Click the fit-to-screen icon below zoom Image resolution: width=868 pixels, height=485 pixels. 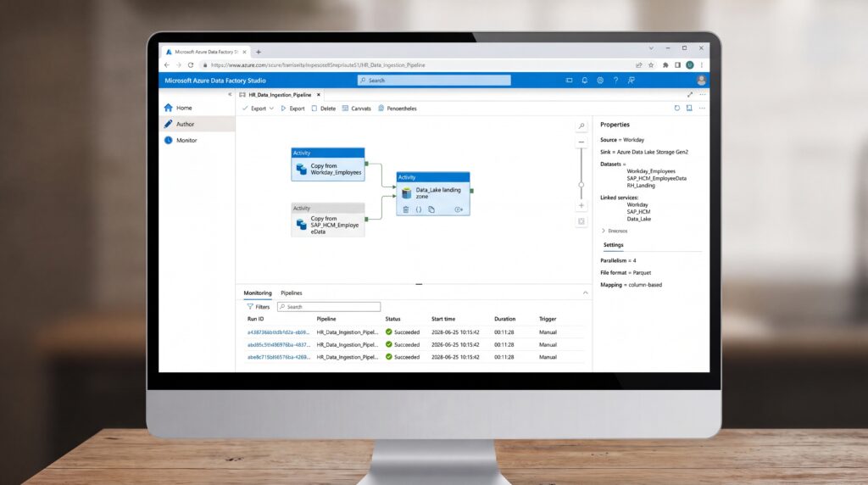581,221
